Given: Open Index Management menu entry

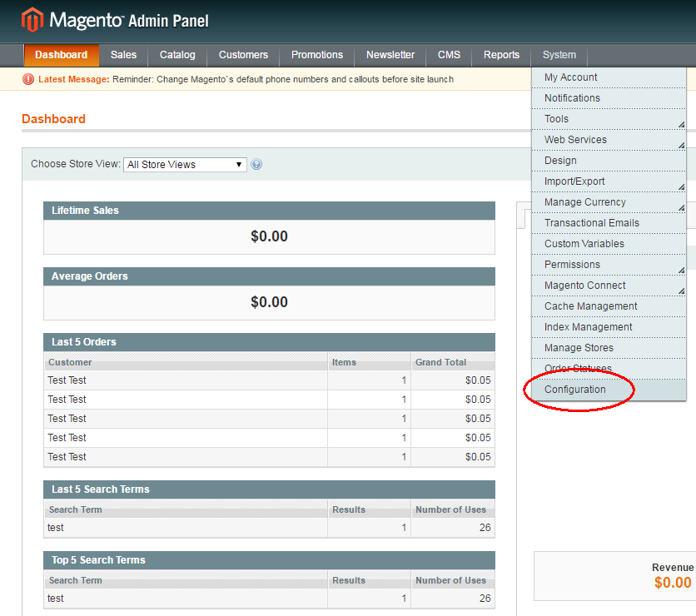Looking at the screenshot, I should point(609,327).
